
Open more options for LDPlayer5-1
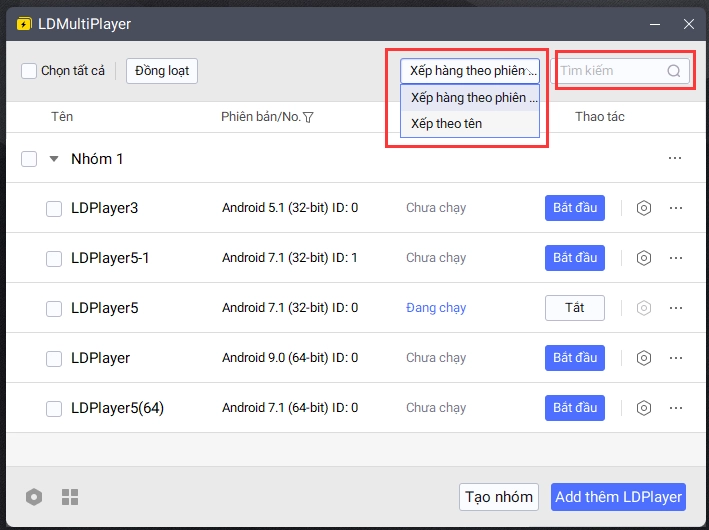[x=676, y=258]
